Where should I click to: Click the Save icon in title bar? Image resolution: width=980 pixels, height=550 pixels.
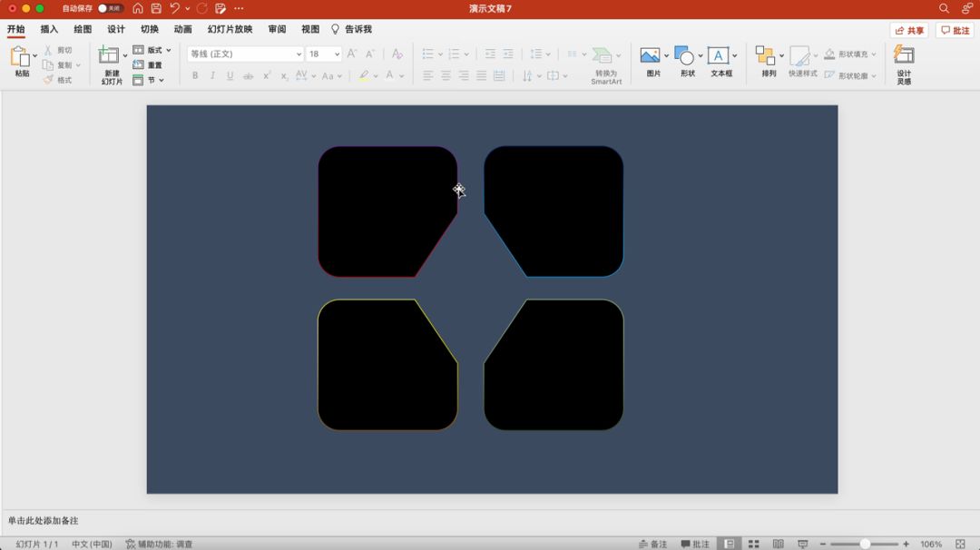coord(156,8)
